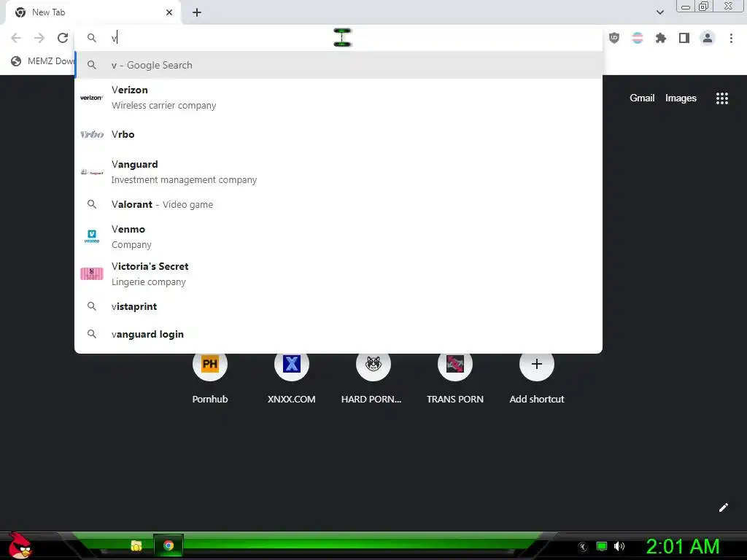This screenshot has width=747, height=560.
Task: Open the Gmail link
Action: [x=642, y=98]
